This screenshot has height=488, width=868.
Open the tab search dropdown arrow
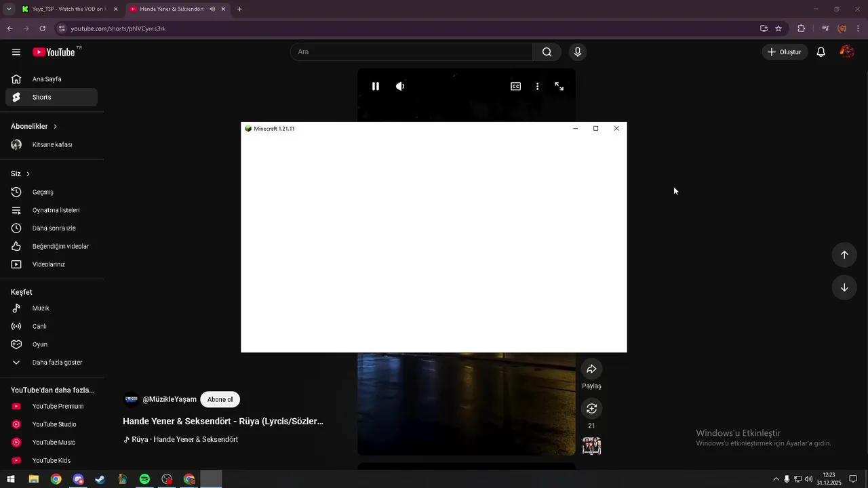tap(9, 9)
